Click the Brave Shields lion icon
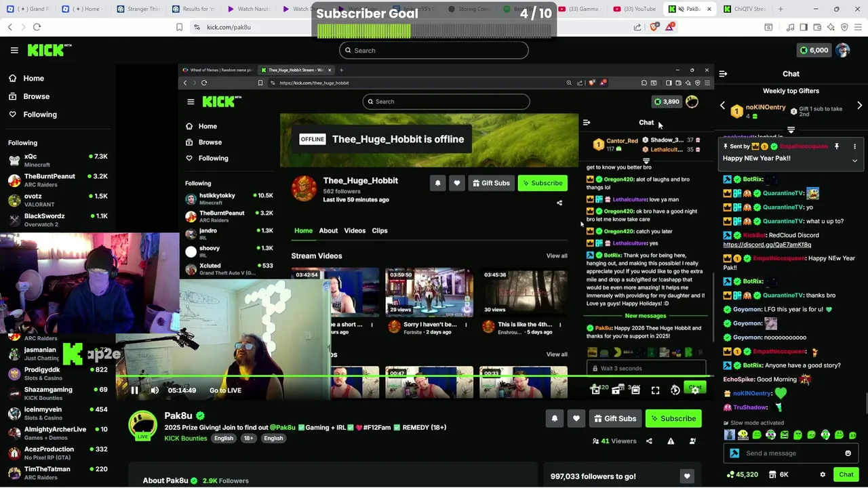 click(x=654, y=27)
